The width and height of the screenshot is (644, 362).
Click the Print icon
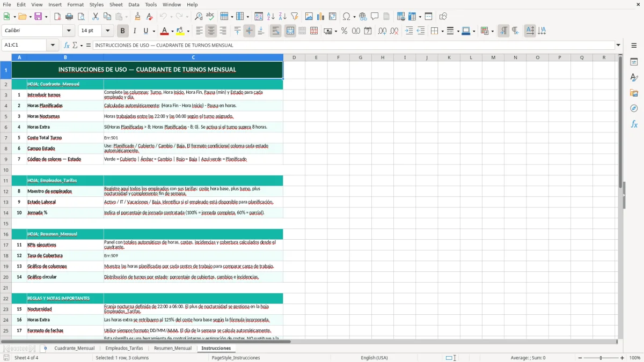pyautogui.click(x=69, y=17)
